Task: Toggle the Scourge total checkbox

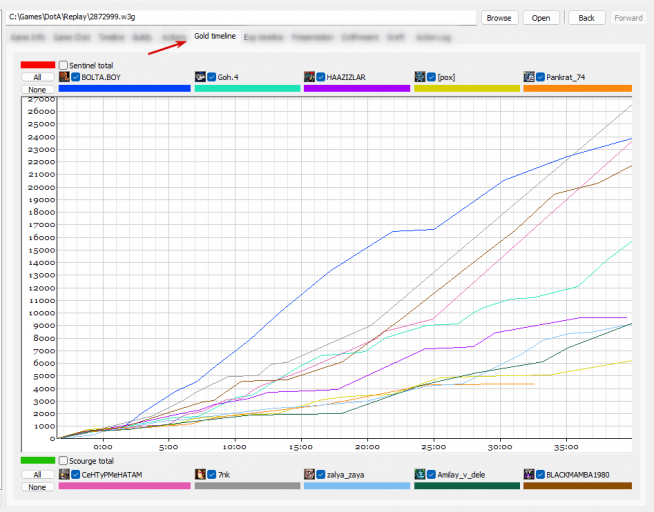Action: pyautogui.click(x=63, y=460)
